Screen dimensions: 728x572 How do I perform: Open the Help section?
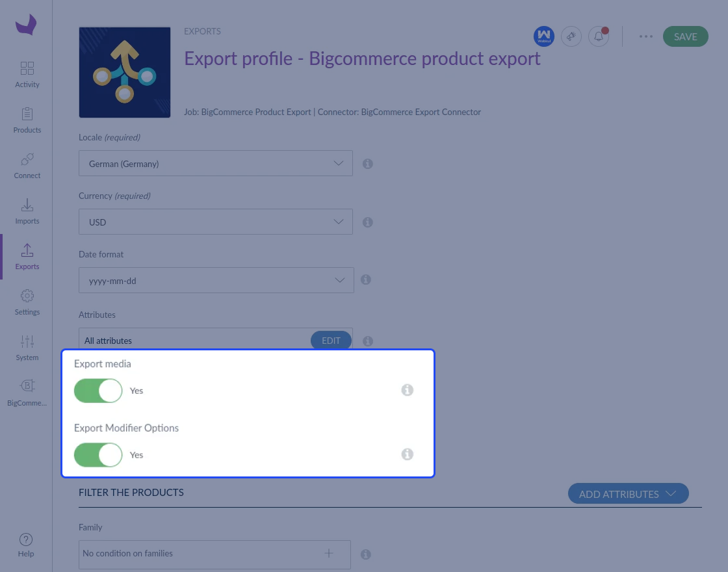click(x=26, y=545)
